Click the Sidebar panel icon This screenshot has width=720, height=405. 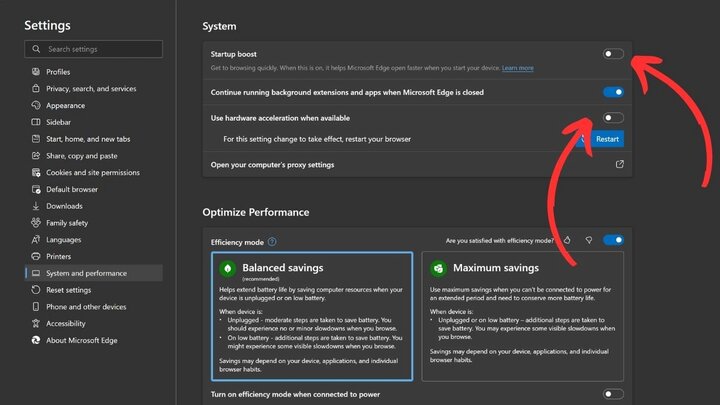(36, 122)
